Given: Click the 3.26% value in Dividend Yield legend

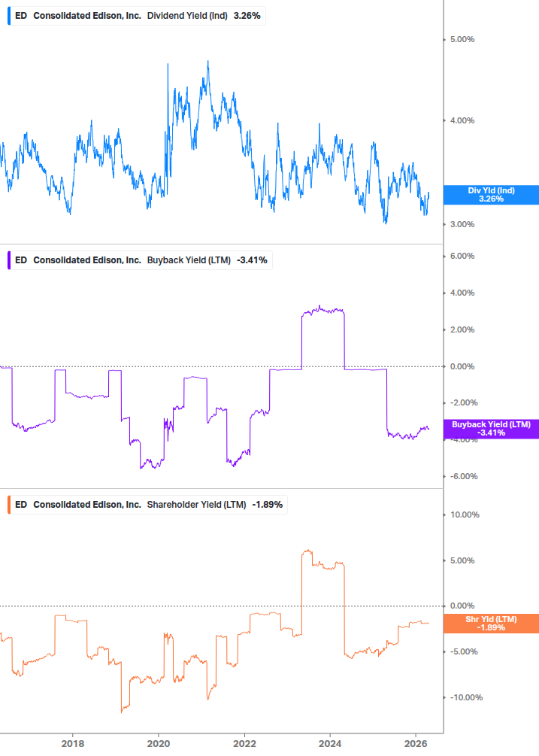Looking at the screenshot, I should pos(247,16).
